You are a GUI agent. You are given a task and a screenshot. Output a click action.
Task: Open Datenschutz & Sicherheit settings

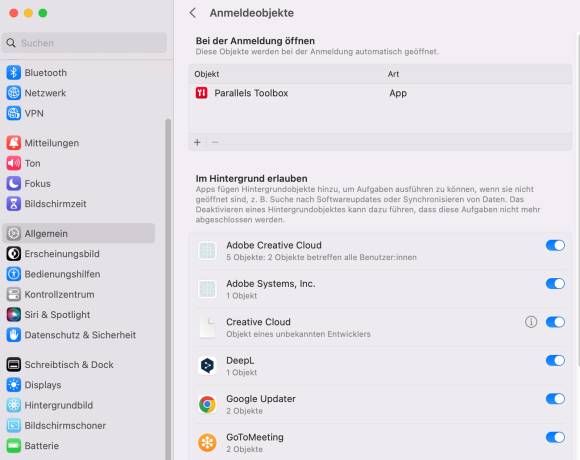[x=78, y=335]
